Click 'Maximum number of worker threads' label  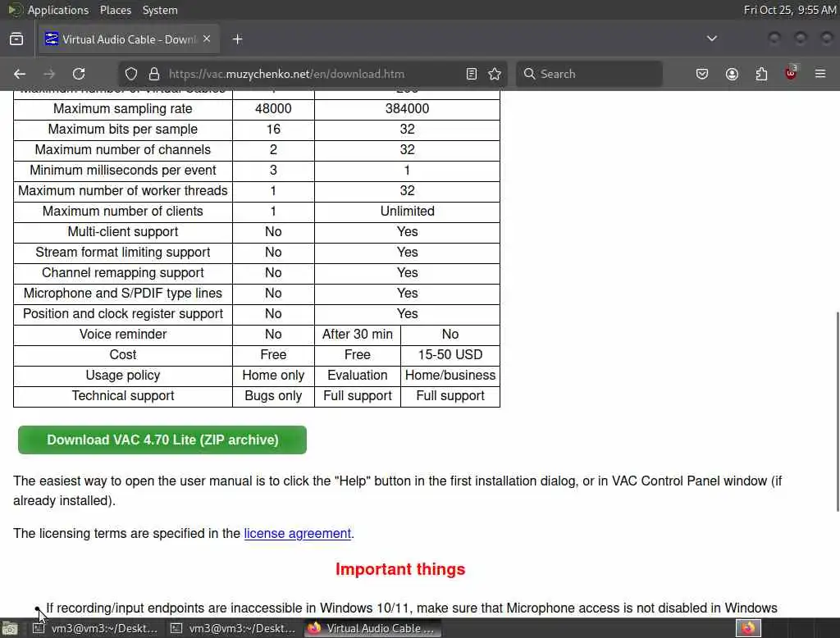pos(123,191)
